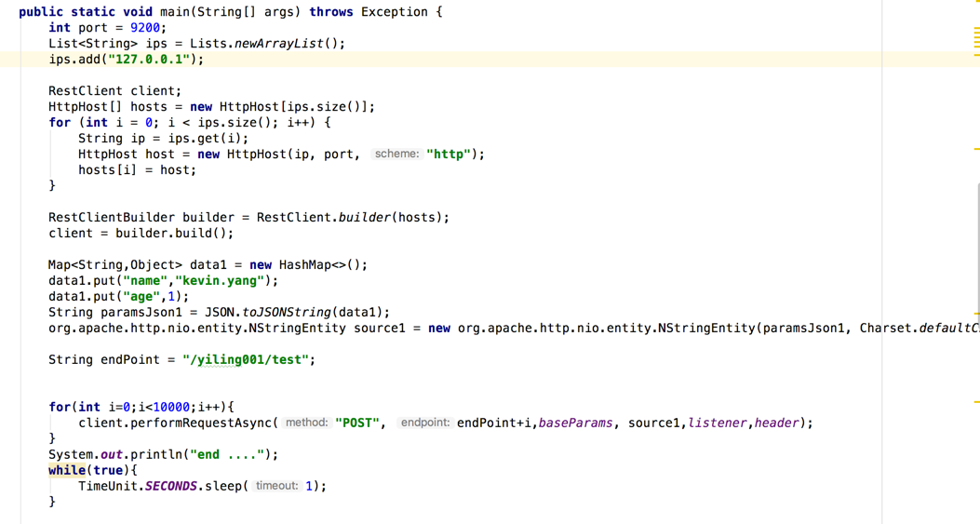This screenshot has height=524, width=980.
Task: Click the 'JSON' class reference
Action: (x=220, y=312)
